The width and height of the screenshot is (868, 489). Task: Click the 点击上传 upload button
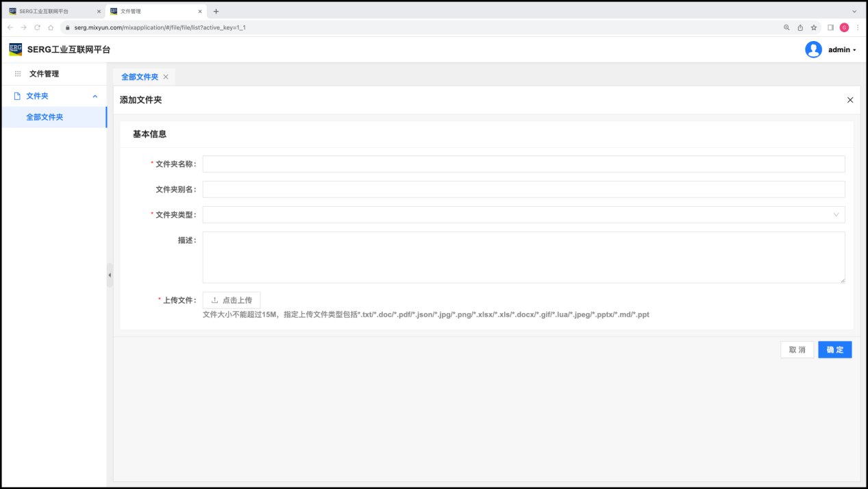(232, 300)
